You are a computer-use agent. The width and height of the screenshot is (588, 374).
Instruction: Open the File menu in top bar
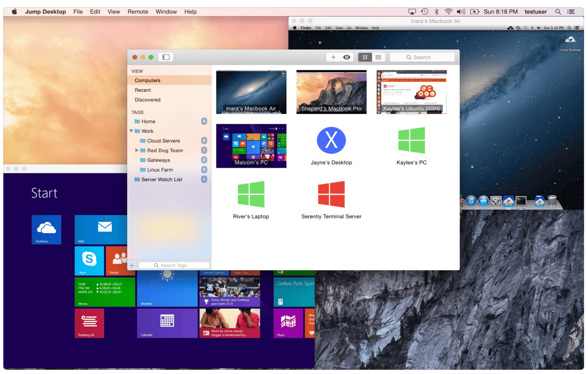78,12
